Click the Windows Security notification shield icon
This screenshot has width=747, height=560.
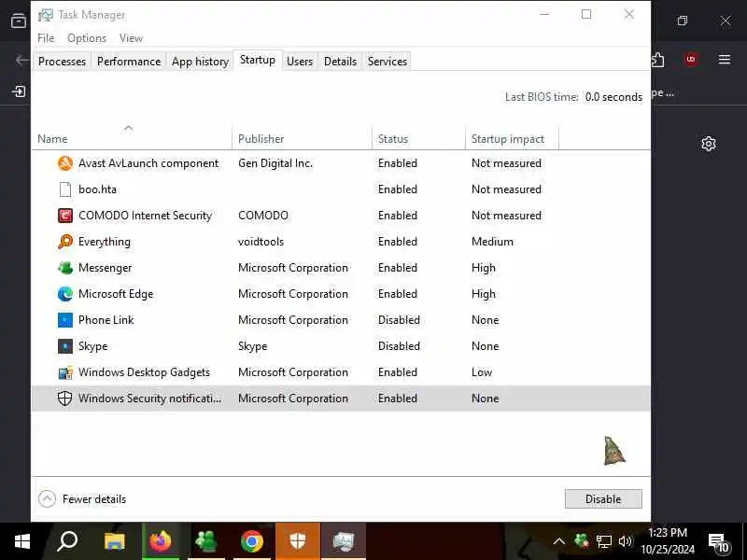(x=64, y=399)
